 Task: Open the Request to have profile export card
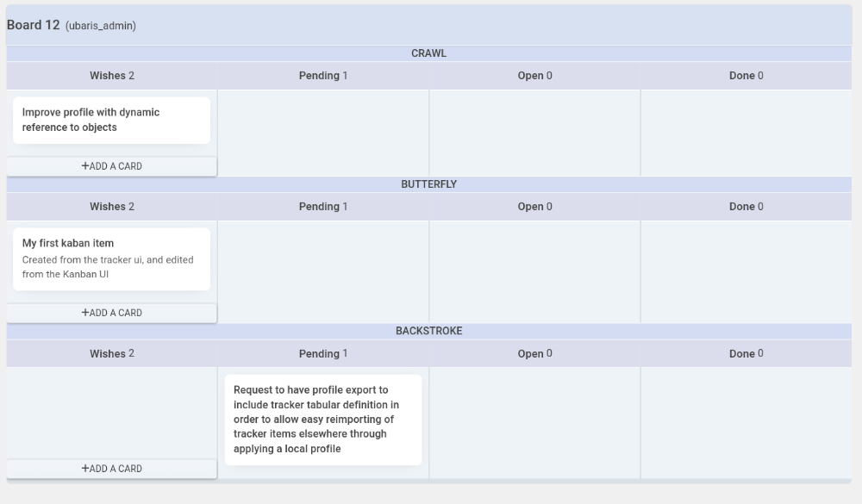click(323, 420)
